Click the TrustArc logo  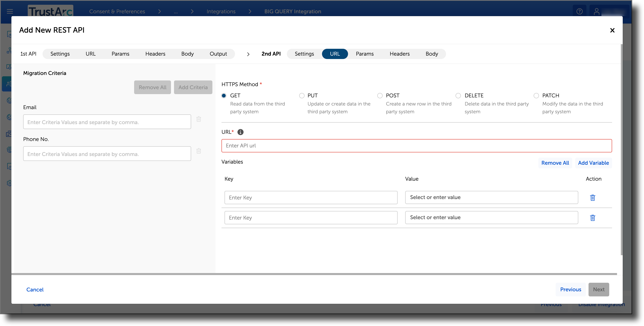tap(51, 11)
